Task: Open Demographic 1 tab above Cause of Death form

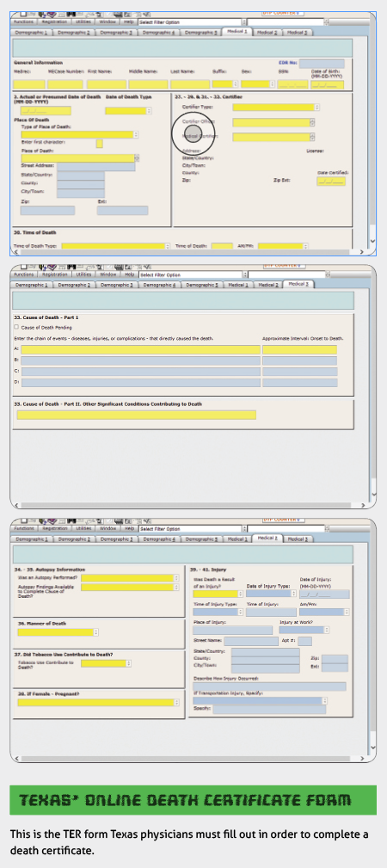Action: (30, 285)
